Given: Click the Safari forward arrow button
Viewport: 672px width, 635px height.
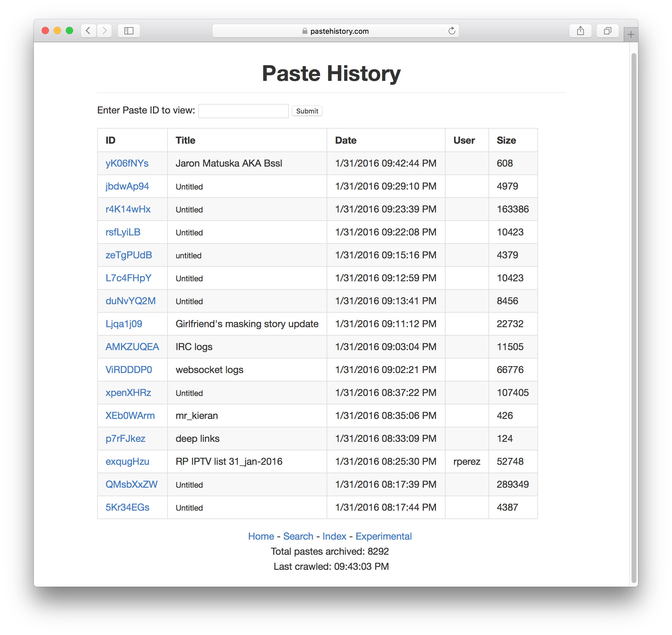Looking at the screenshot, I should click(x=104, y=31).
